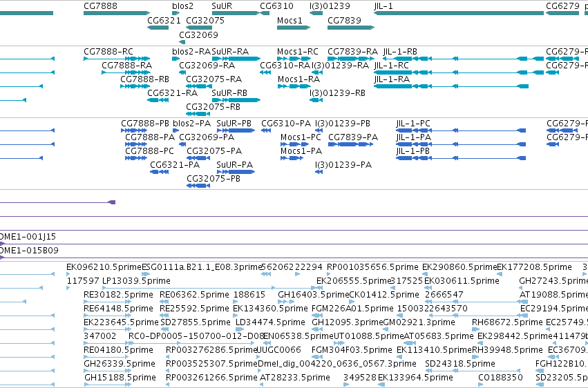This screenshot has height=388, width=588.
Task: Select the Mocs1-PA protein label
Action: click(x=301, y=151)
